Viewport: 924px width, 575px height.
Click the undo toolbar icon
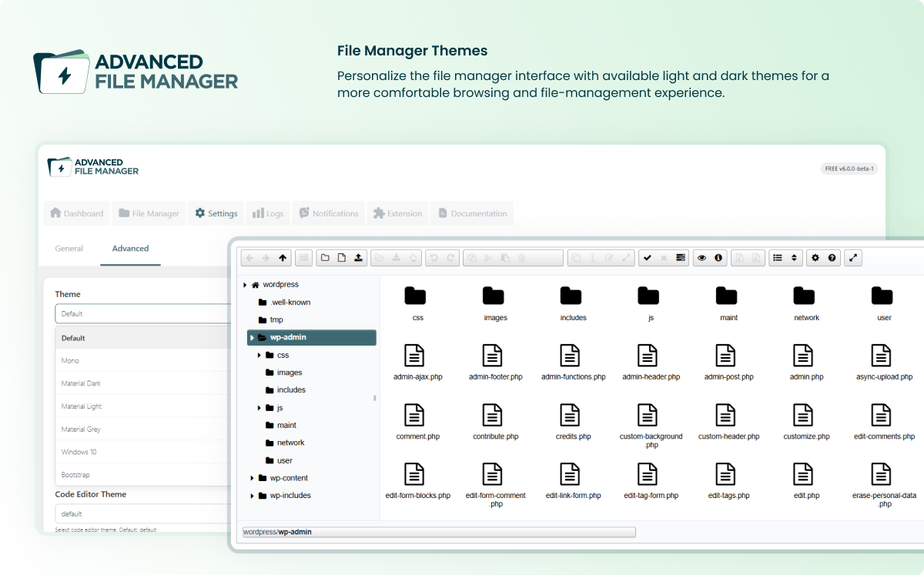434,258
